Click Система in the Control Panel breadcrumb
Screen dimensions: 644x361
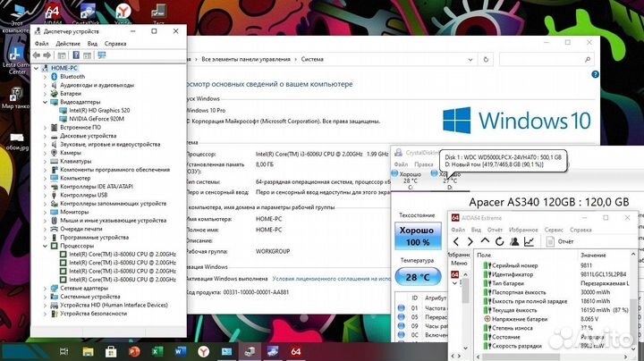(x=312, y=60)
